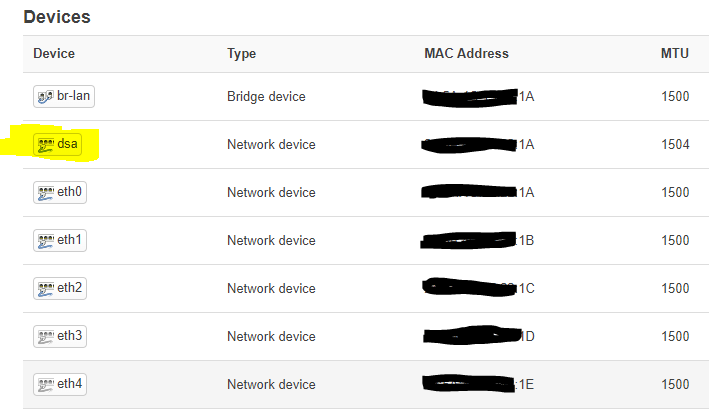
Task: Click the eth0 network port icon
Action: click(45, 193)
